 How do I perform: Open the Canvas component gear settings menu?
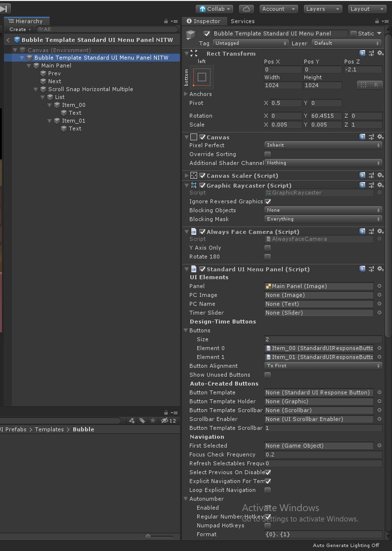click(380, 137)
